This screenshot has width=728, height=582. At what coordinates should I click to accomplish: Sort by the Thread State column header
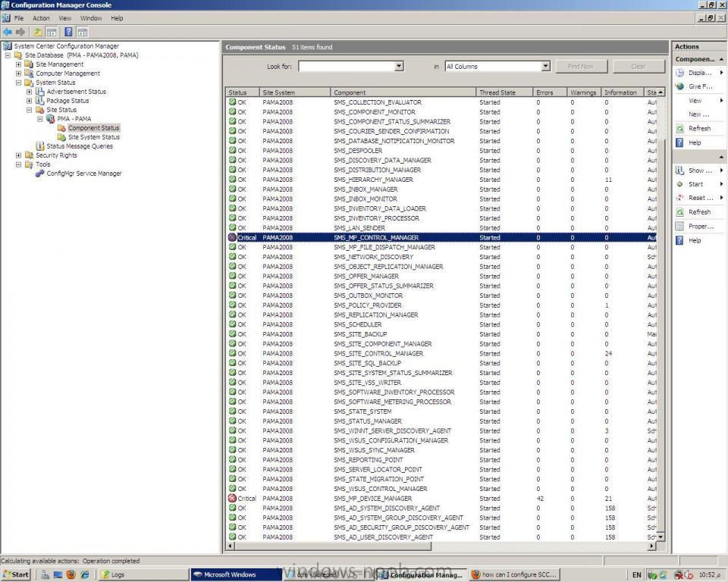pyautogui.click(x=504, y=92)
